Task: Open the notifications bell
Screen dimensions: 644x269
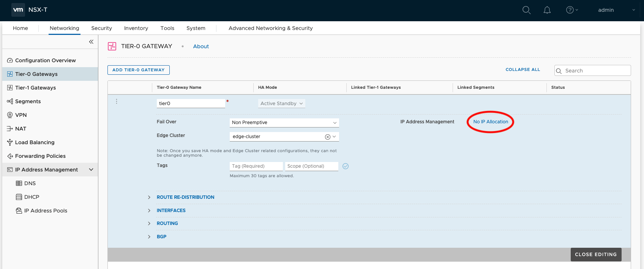Action: click(x=547, y=10)
